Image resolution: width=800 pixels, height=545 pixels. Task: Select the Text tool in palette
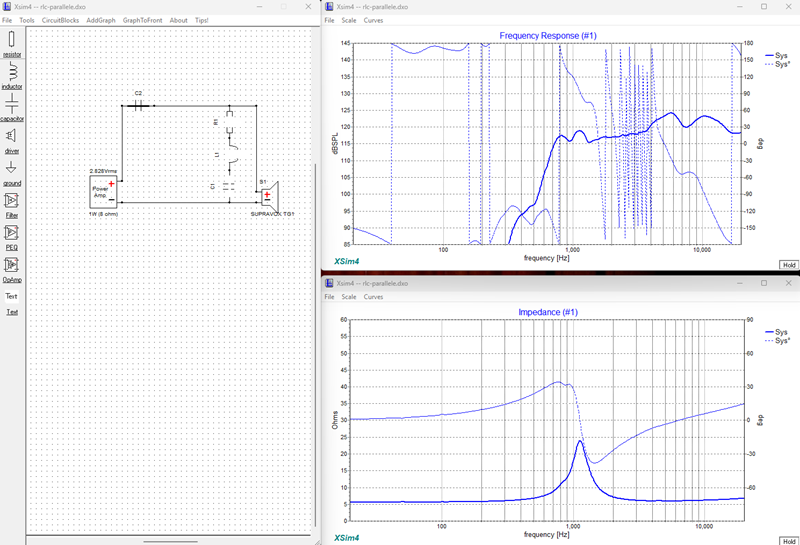(11, 296)
